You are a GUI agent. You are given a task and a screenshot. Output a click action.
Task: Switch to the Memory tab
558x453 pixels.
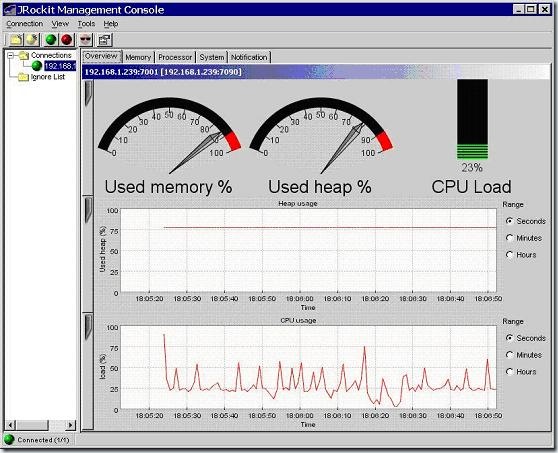(x=138, y=57)
